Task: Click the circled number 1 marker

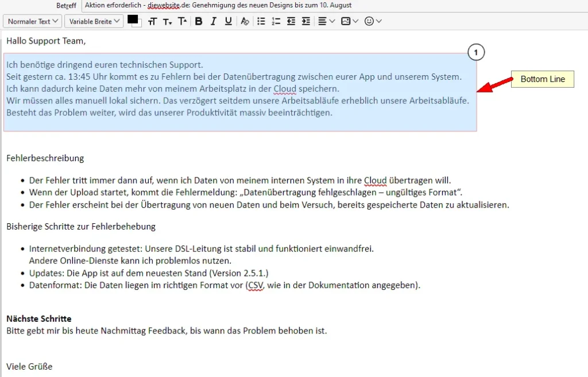Action: [x=476, y=52]
